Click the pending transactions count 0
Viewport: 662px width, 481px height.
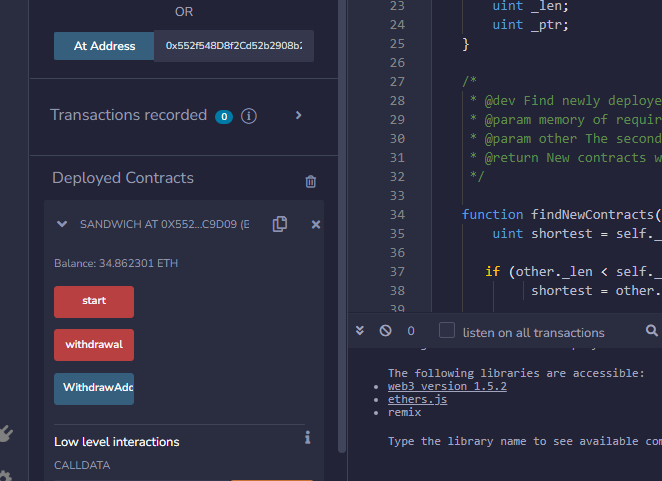pyautogui.click(x=411, y=331)
